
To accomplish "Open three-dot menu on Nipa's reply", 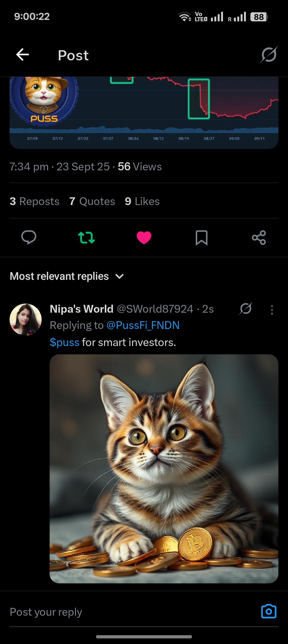I will 272,310.
